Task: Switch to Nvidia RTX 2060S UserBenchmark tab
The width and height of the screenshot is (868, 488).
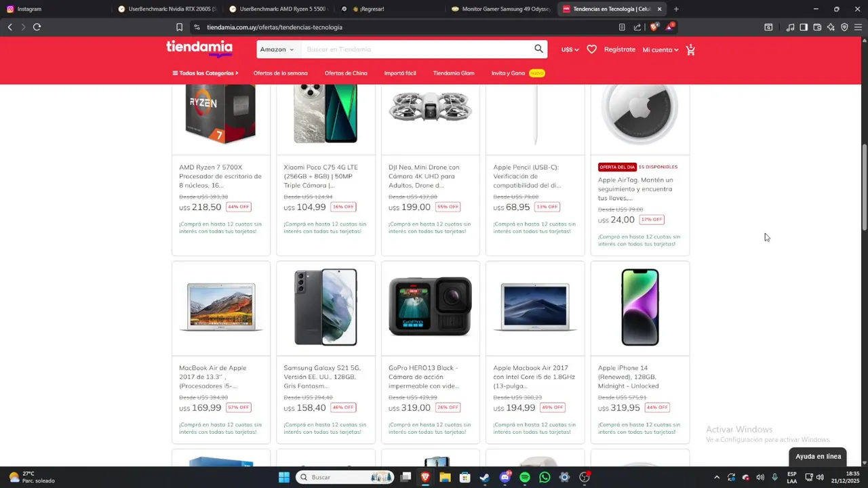Action: point(168,9)
